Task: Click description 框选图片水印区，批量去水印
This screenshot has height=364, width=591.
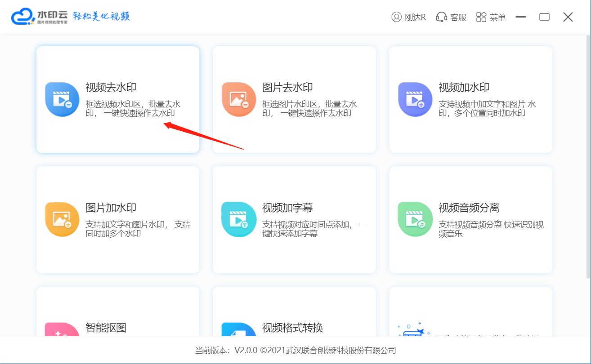Action: click(x=309, y=109)
